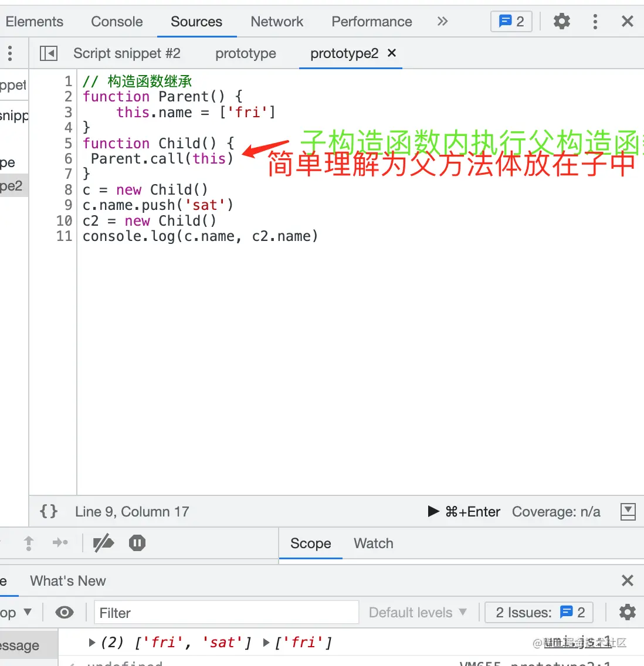The height and width of the screenshot is (666, 644).
Task: Select the prototype2 file tab
Action: tap(344, 53)
